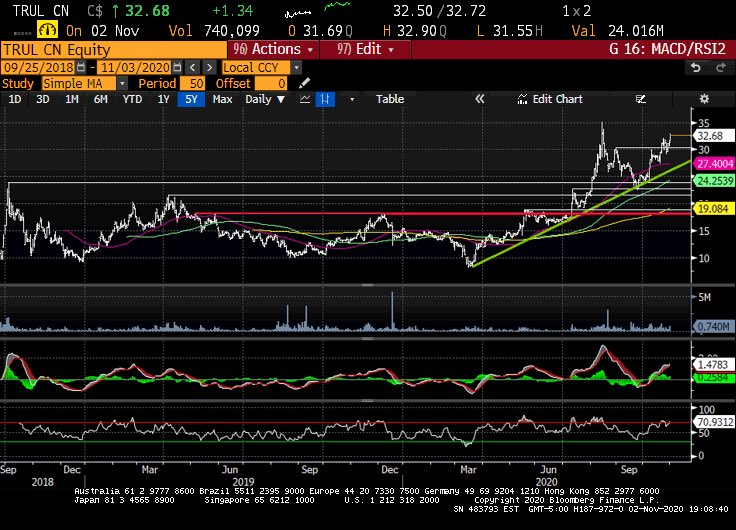Viewport: 736px width, 530px height.
Task: Click the Edit Chart button
Action: [550, 99]
